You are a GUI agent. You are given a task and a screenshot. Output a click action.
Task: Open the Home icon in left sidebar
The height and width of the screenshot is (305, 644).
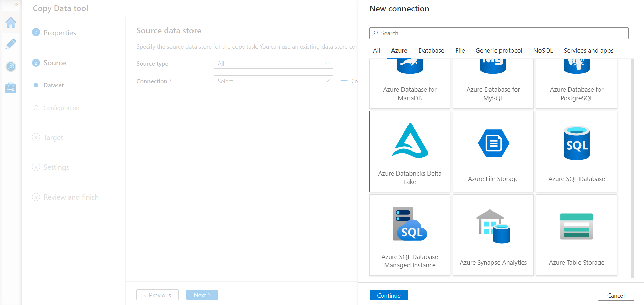(11, 23)
